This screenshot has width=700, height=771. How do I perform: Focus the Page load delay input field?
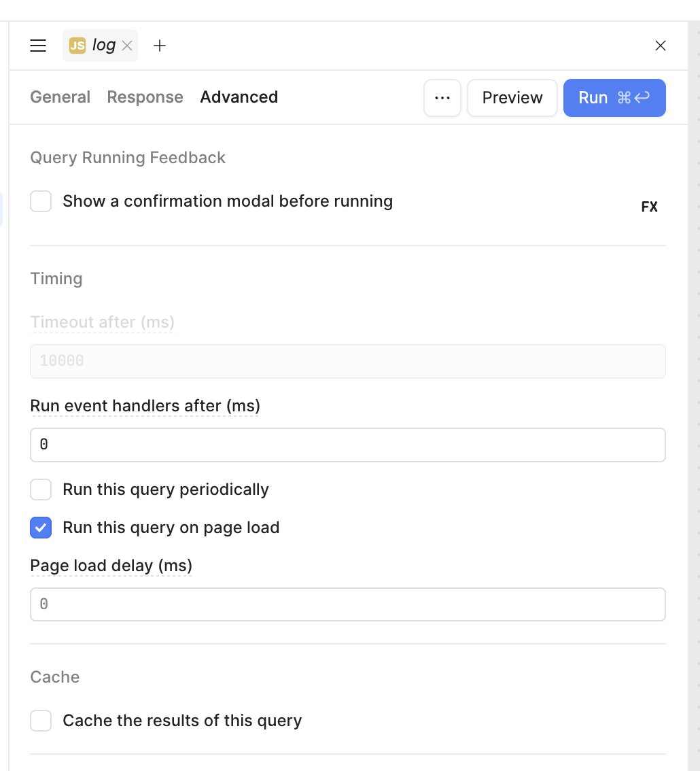[x=347, y=604]
